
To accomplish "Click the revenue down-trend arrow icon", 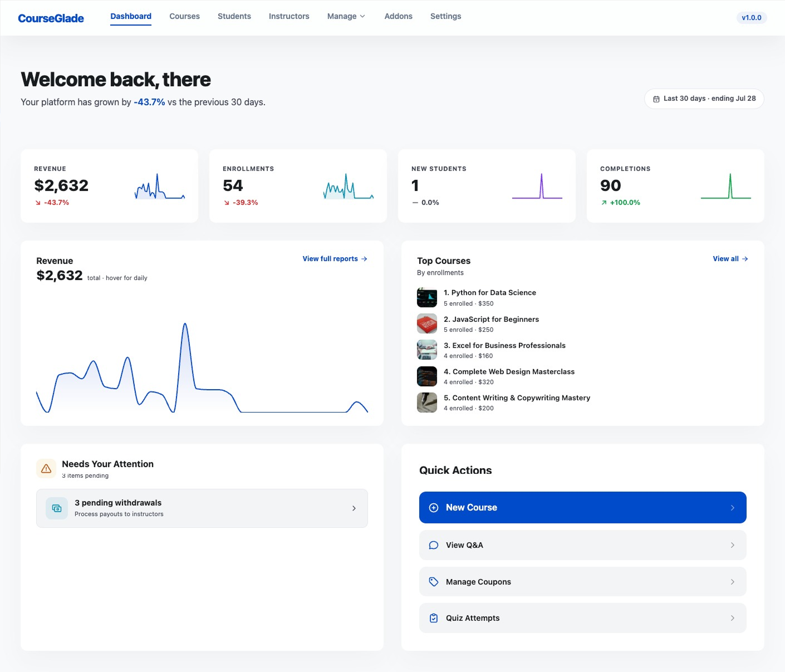I will click(x=38, y=203).
